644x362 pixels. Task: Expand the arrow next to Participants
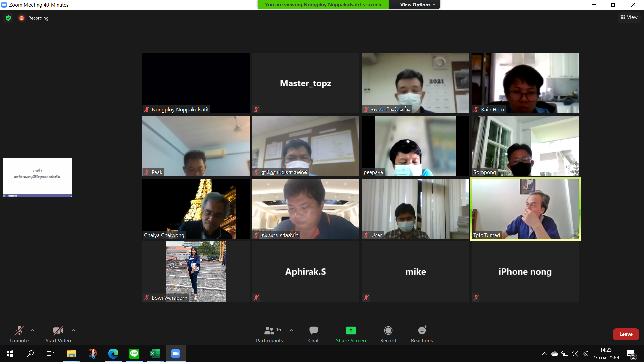click(x=291, y=330)
